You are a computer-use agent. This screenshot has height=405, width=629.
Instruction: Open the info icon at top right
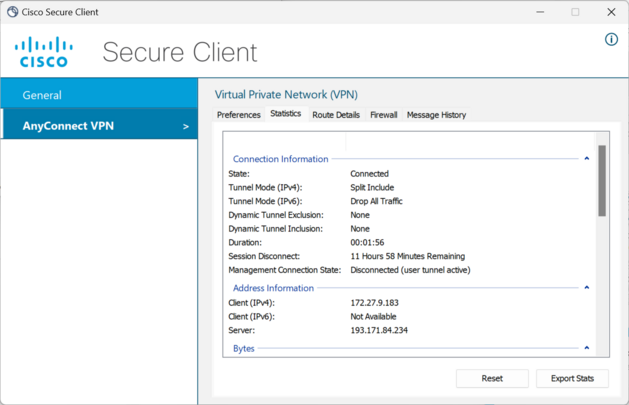tap(611, 39)
